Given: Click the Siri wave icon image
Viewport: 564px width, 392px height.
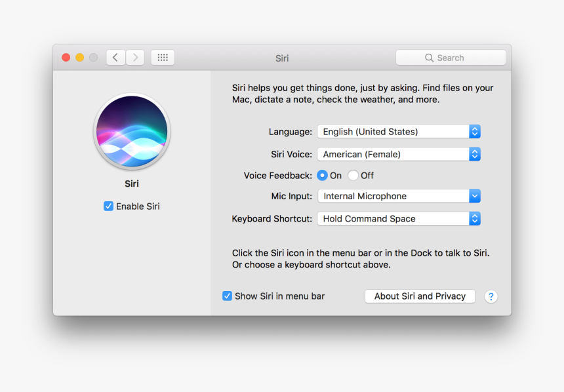Looking at the screenshot, I should pyautogui.click(x=131, y=131).
